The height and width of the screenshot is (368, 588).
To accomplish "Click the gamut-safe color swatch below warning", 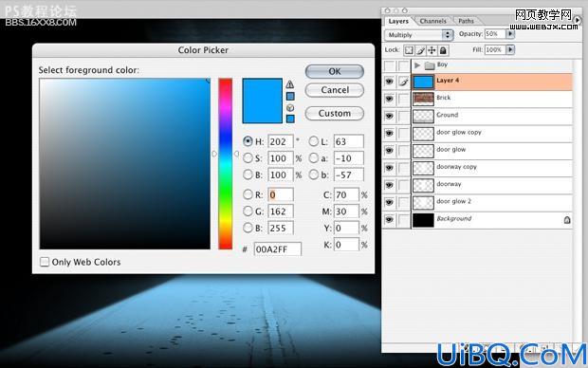I will click(290, 97).
